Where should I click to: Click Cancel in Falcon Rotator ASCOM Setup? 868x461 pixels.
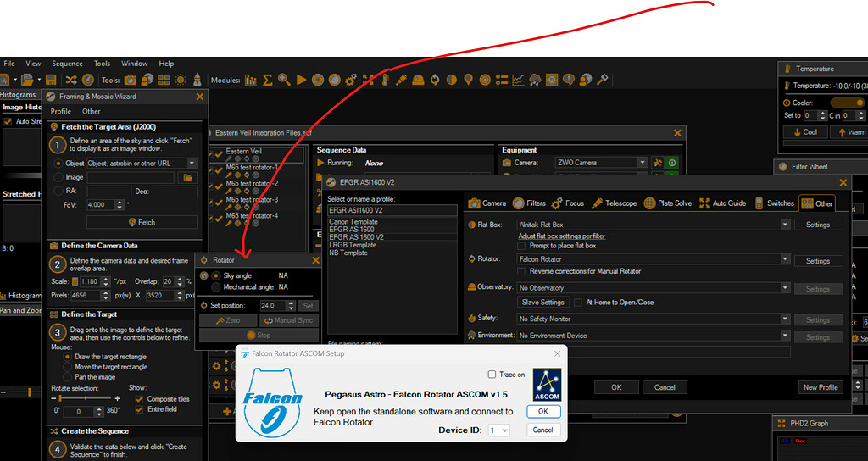pos(543,430)
